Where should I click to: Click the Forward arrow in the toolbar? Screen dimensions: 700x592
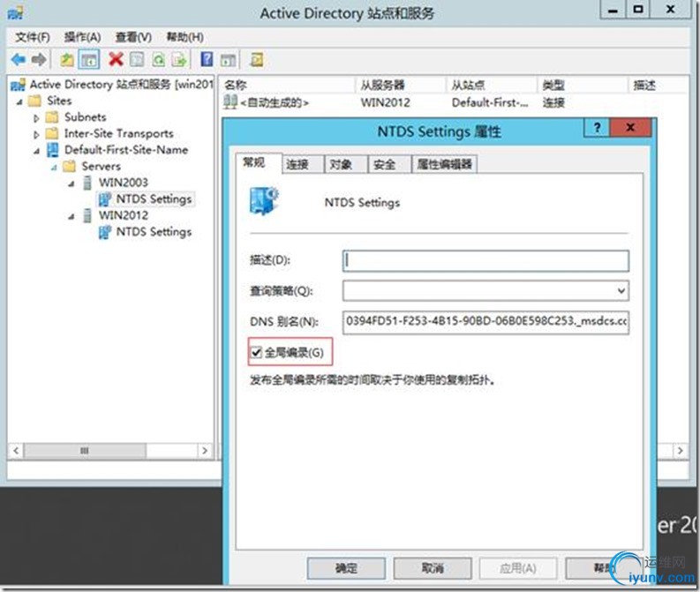pos(39,59)
